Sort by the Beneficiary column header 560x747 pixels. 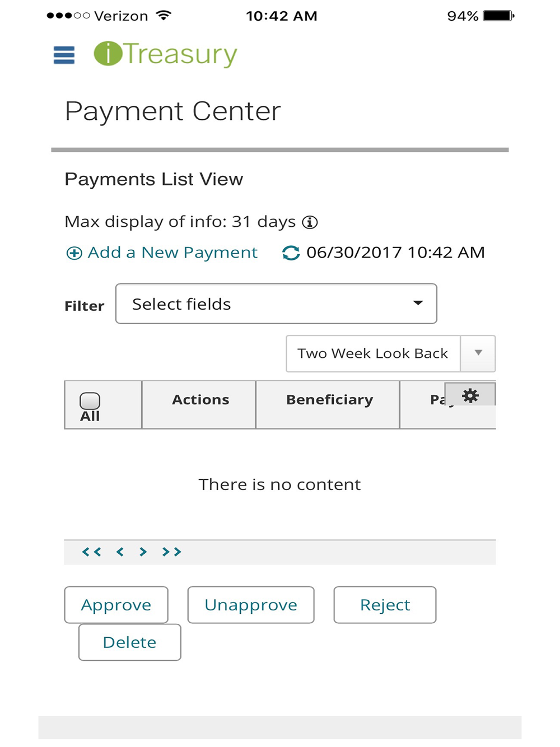[x=329, y=400]
